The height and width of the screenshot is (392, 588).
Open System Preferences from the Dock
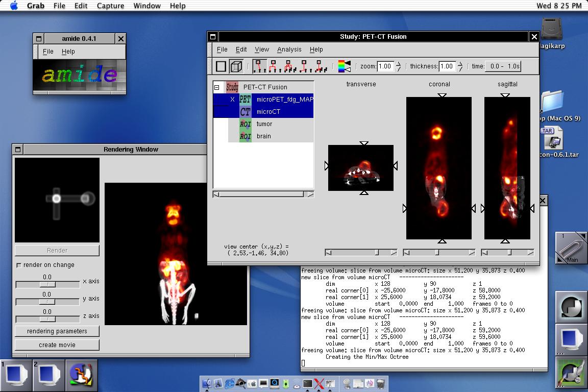click(x=252, y=383)
